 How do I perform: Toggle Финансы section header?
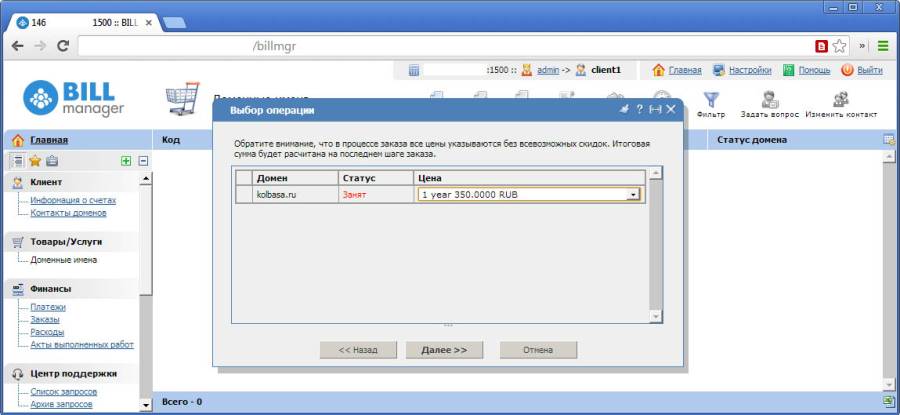click(71, 289)
